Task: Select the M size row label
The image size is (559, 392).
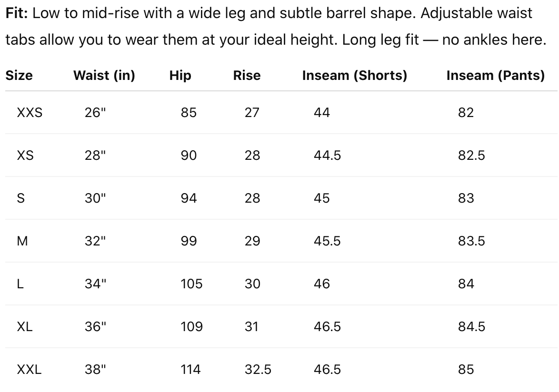Action: coord(22,241)
